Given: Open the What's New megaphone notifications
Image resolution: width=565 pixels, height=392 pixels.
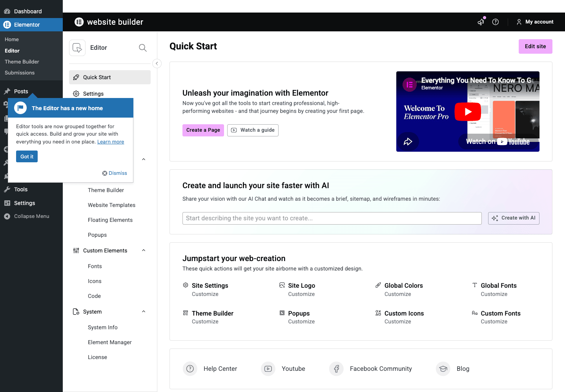Looking at the screenshot, I should click(x=481, y=22).
